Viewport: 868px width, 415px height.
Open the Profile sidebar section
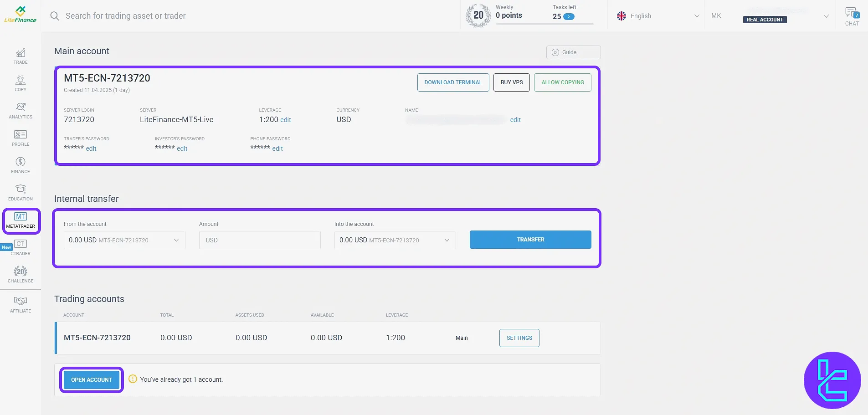pyautogui.click(x=21, y=138)
